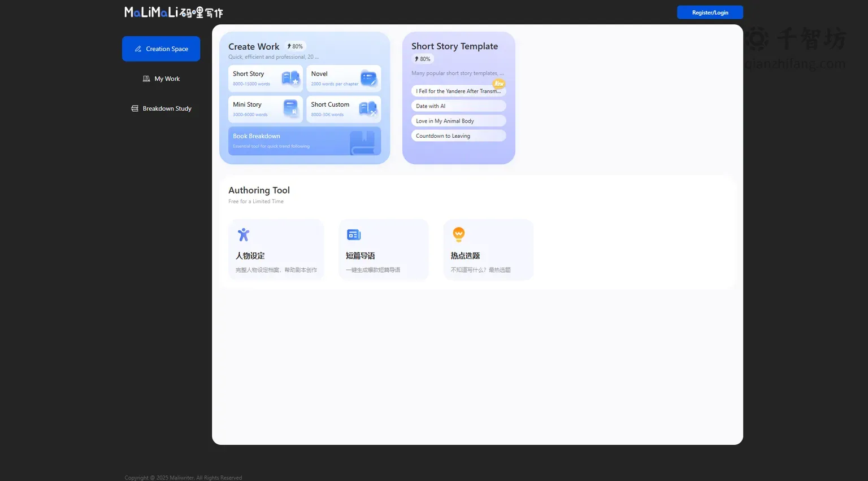
Task: Click the New badge on the first template
Action: [x=499, y=84]
